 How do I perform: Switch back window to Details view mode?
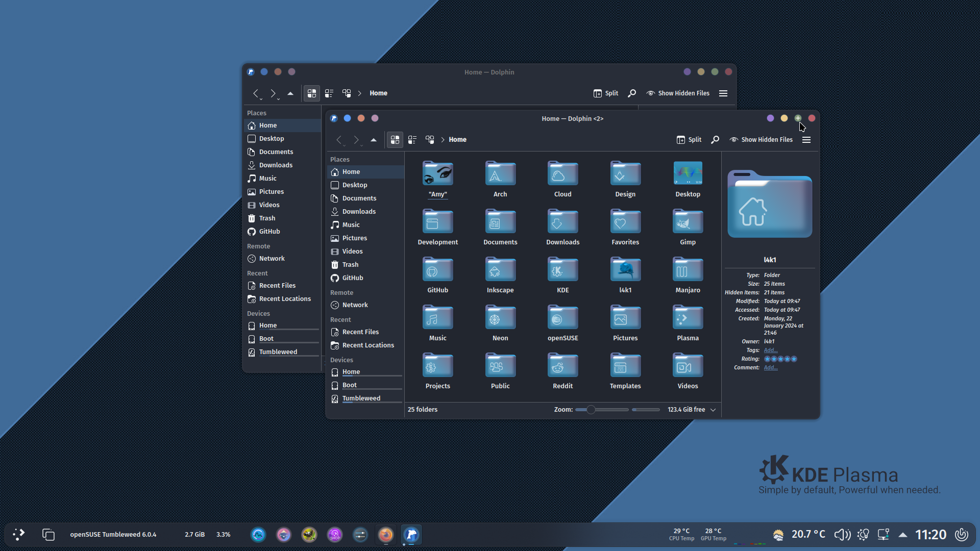pyautogui.click(x=347, y=93)
